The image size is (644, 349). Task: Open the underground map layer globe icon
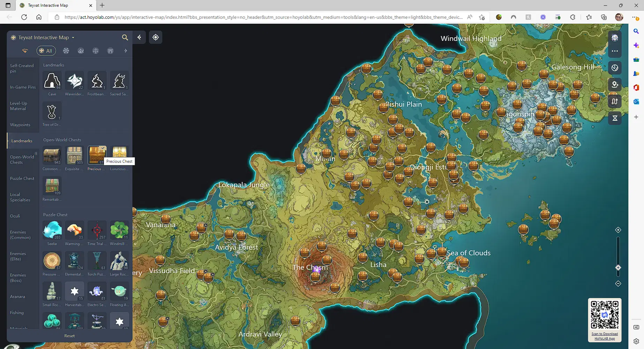click(615, 68)
